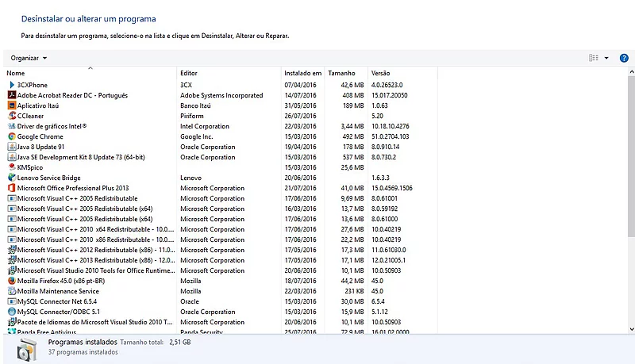Click the KMSpico icon
This screenshot has width=635, height=364.
pyautogui.click(x=12, y=167)
